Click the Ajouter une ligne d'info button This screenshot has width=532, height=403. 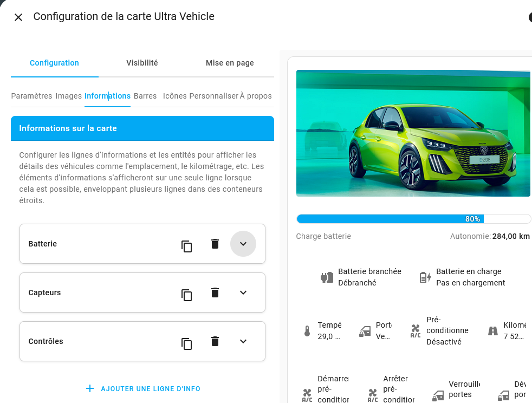point(143,389)
